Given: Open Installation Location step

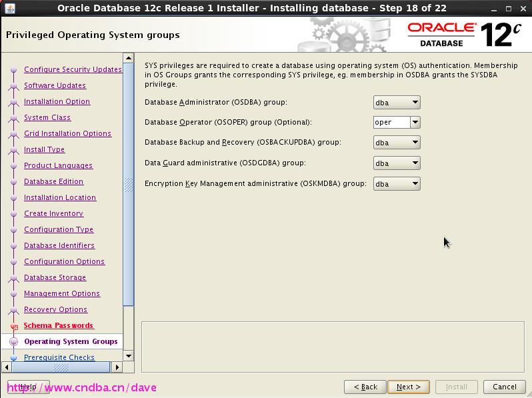Looking at the screenshot, I should click(x=60, y=197).
